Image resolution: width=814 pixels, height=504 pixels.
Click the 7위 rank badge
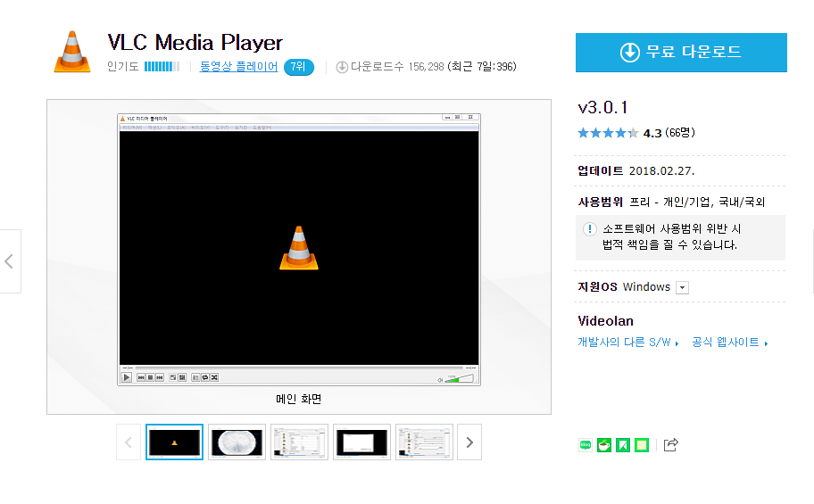298,67
